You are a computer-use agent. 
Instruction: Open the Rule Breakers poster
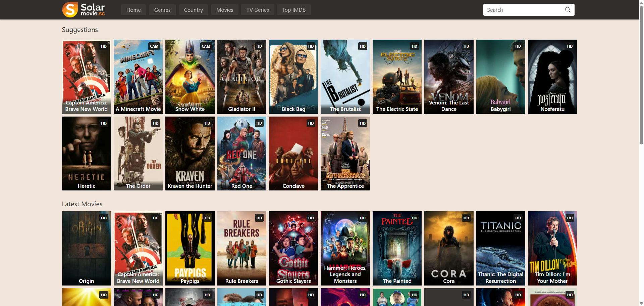242,248
